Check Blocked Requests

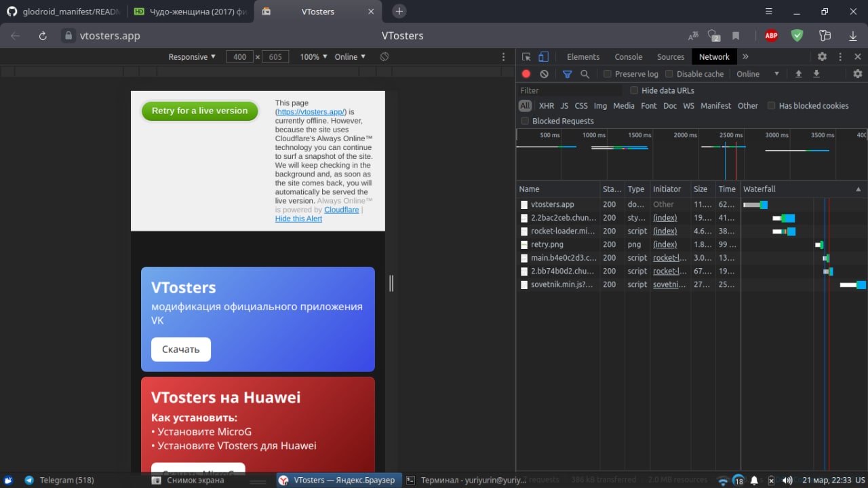click(525, 121)
